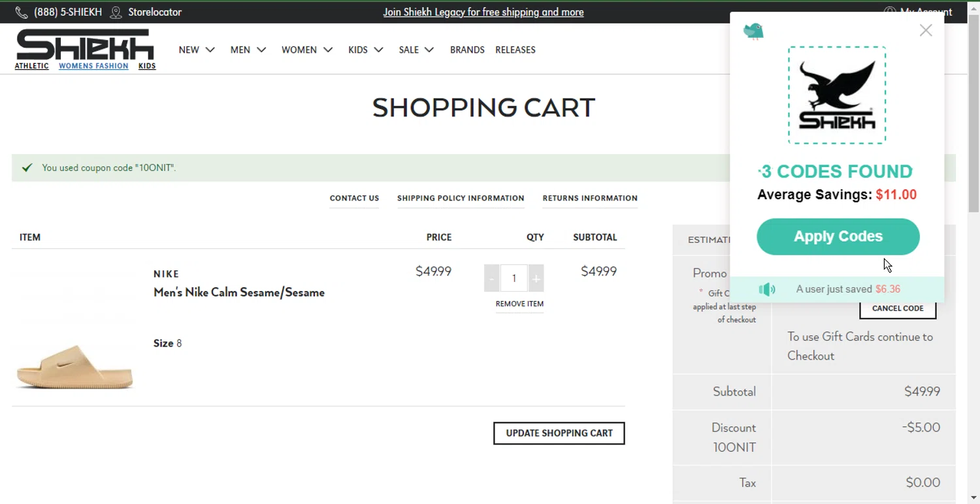The image size is (980, 504).
Task: Select the WOMENS FASHION category link
Action: tap(93, 66)
